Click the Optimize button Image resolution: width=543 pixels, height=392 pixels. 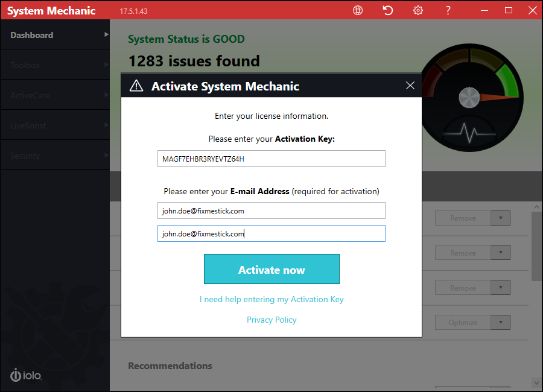click(x=463, y=323)
